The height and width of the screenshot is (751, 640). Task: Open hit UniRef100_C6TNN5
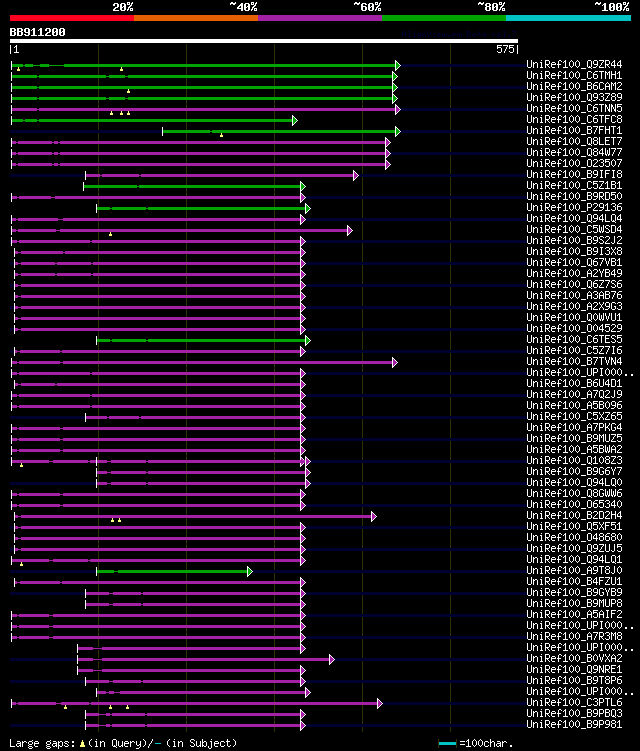pos(574,108)
